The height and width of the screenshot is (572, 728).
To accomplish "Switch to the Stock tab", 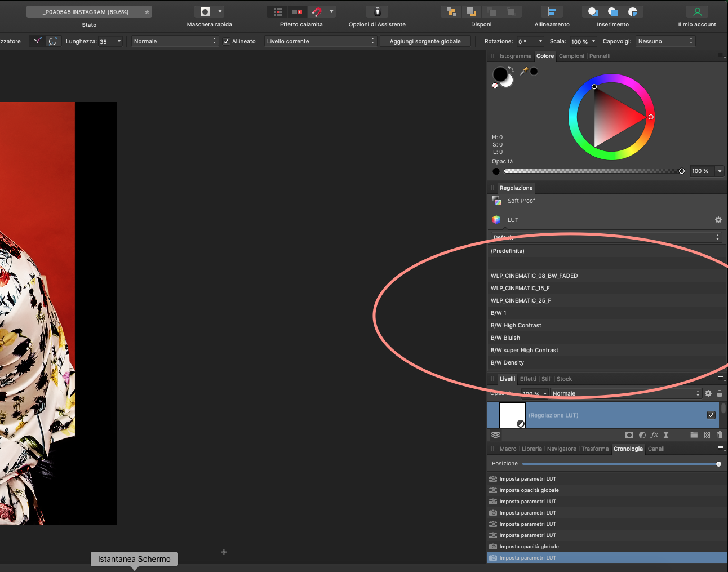I will [x=564, y=379].
